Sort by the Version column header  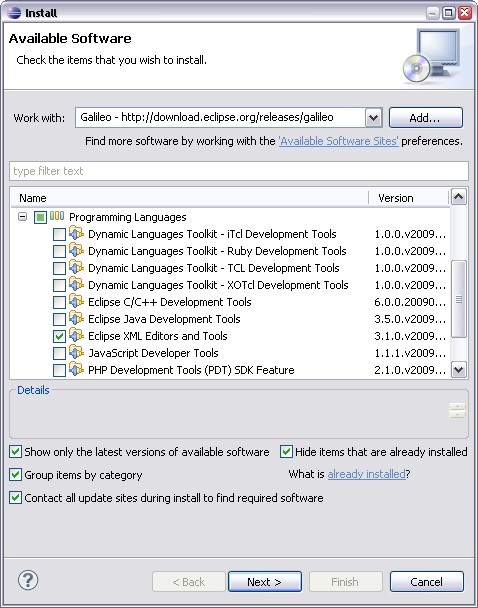click(409, 198)
